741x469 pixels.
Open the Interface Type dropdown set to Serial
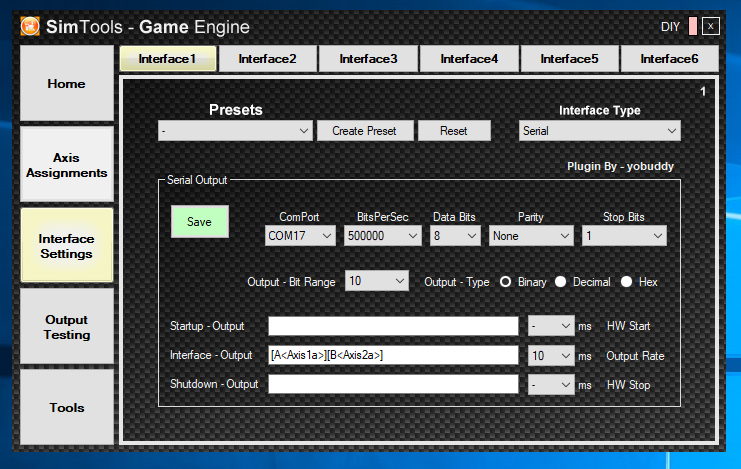click(600, 131)
